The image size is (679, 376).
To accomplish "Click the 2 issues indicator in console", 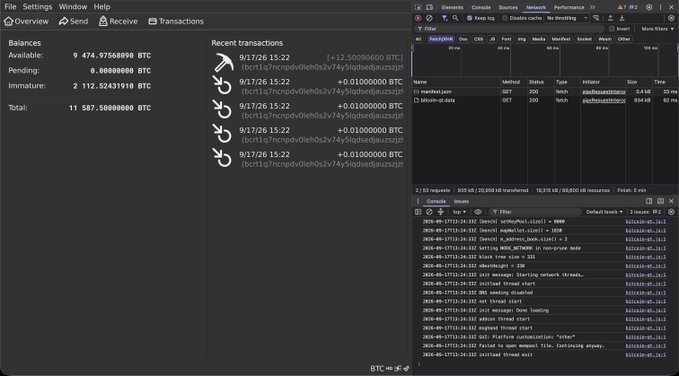I will tap(645, 212).
